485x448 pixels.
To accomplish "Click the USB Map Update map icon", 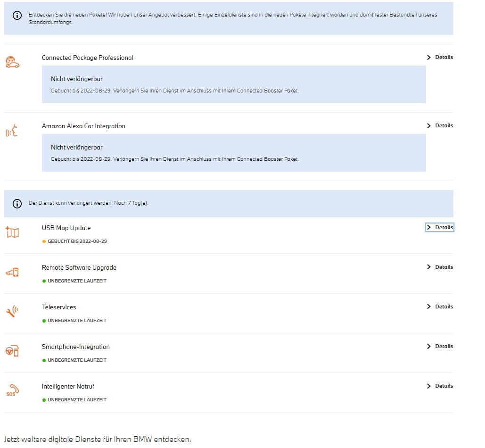I will click(12, 232).
